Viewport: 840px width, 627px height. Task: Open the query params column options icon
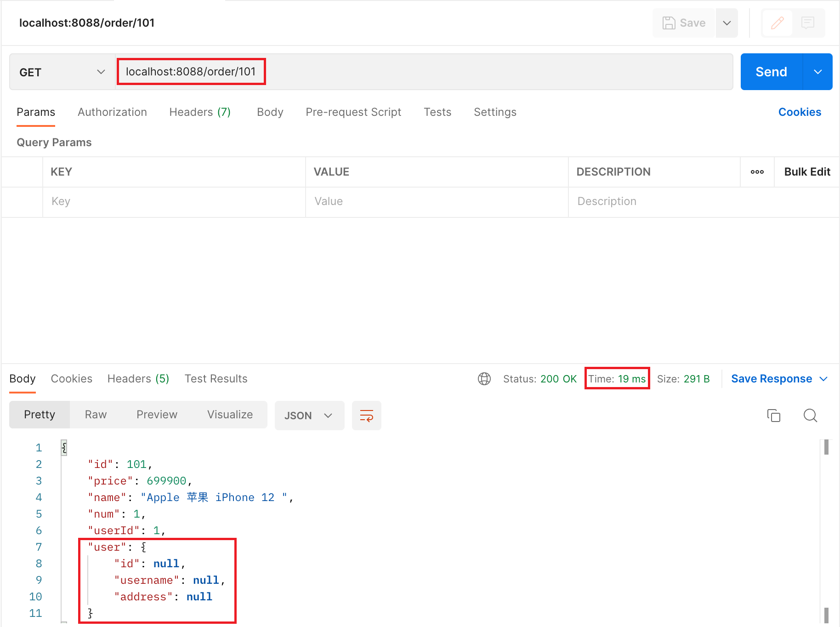pos(757,172)
